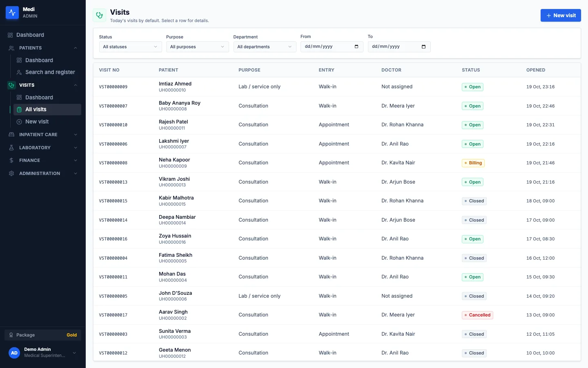
Task: Click the Package badge icon
Action: coord(11,335)
